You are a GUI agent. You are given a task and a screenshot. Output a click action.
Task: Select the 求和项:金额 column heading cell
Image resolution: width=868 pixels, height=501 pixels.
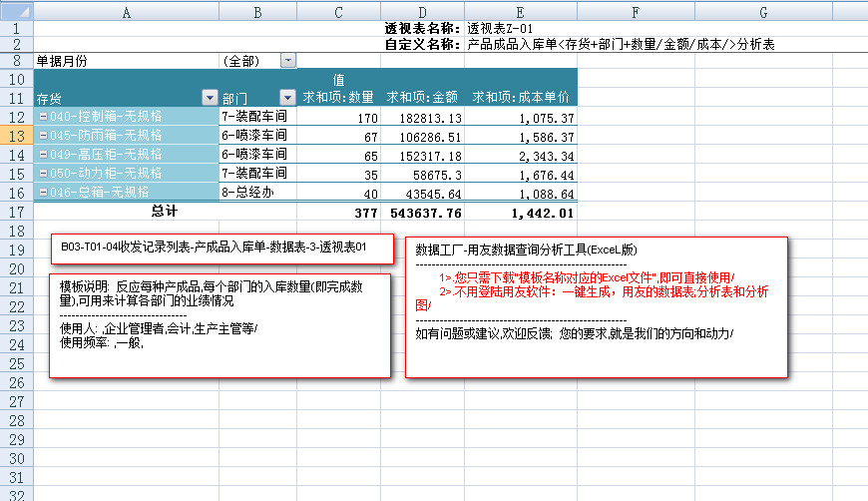pyautogui.click(x=421, y=98)
